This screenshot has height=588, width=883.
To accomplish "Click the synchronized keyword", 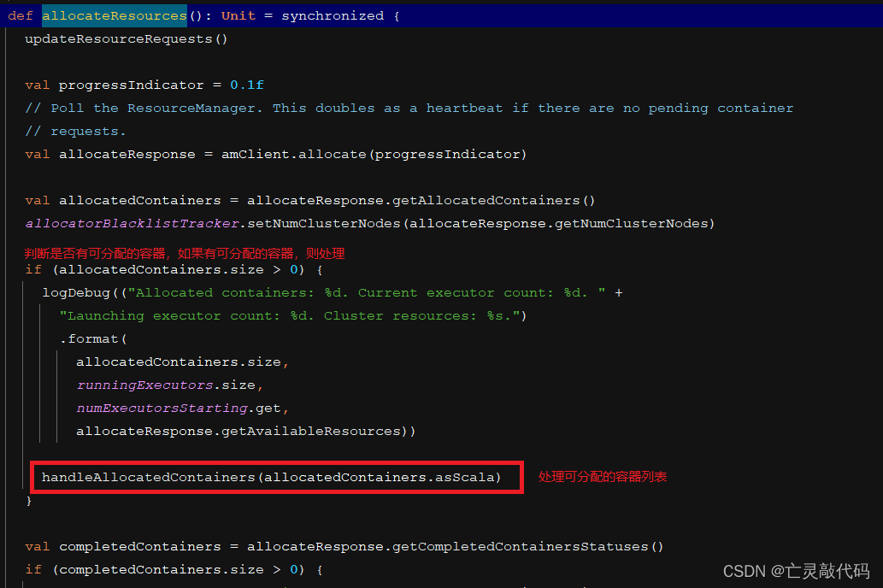I will pos(333,15).
